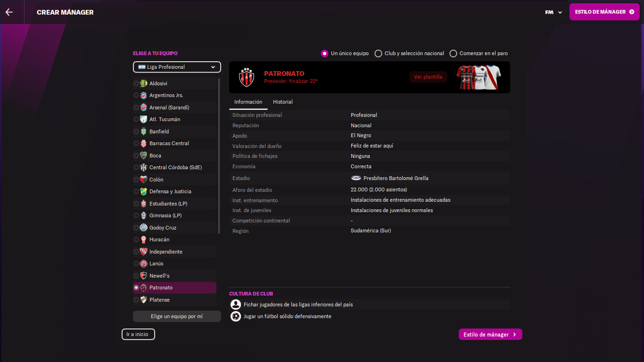Click the Ir a inicio button

pyautogui.click(x=138, y=334)
